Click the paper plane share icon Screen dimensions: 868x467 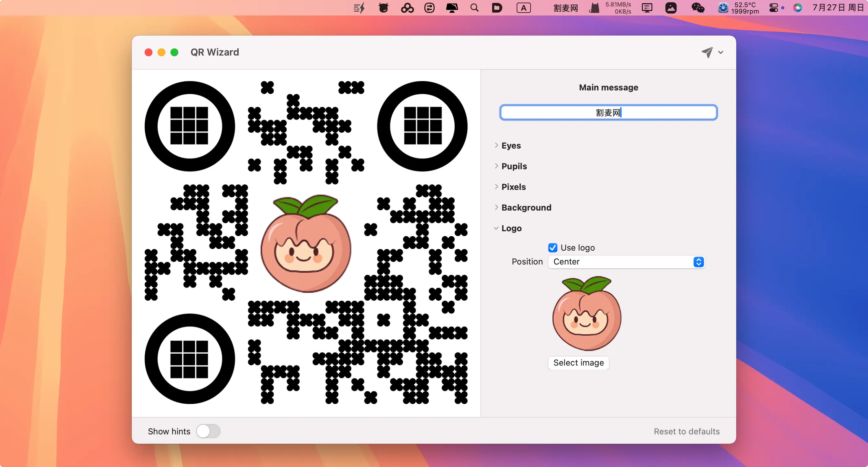pyautogui.click(x=707, y=52)
